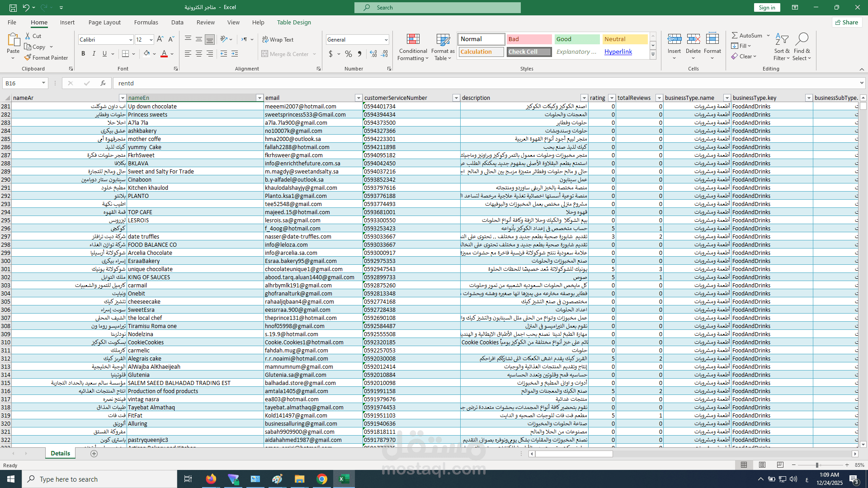Click the Percent Style icon
The height and width of the screenshot is (488, 868).
coord(348,54)
